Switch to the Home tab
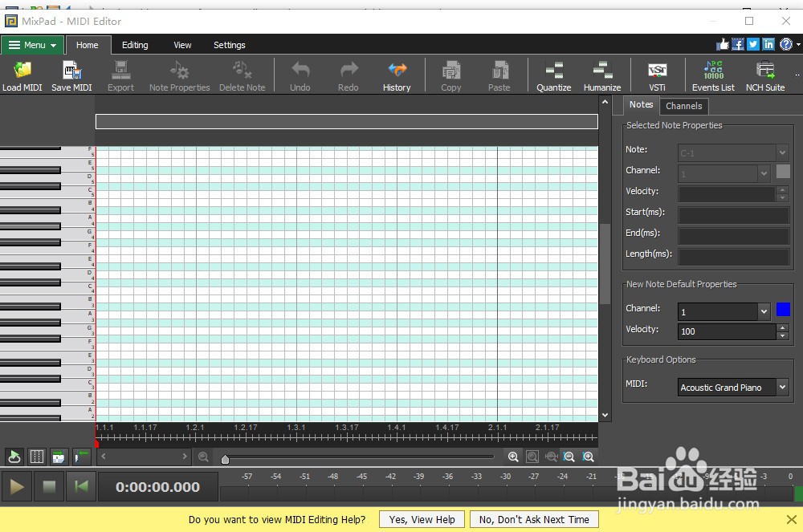 pos(87,45)
